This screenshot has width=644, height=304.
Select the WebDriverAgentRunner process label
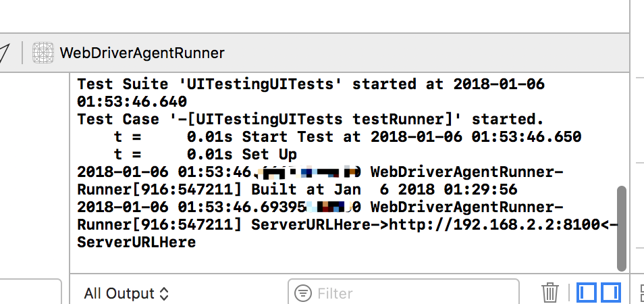tap(142, 53)
